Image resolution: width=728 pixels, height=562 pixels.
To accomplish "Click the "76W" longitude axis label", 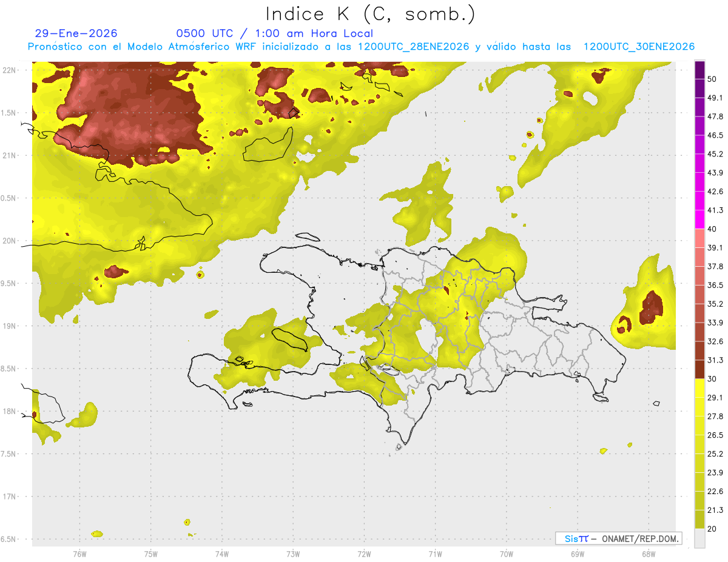I will click(79, 554).
